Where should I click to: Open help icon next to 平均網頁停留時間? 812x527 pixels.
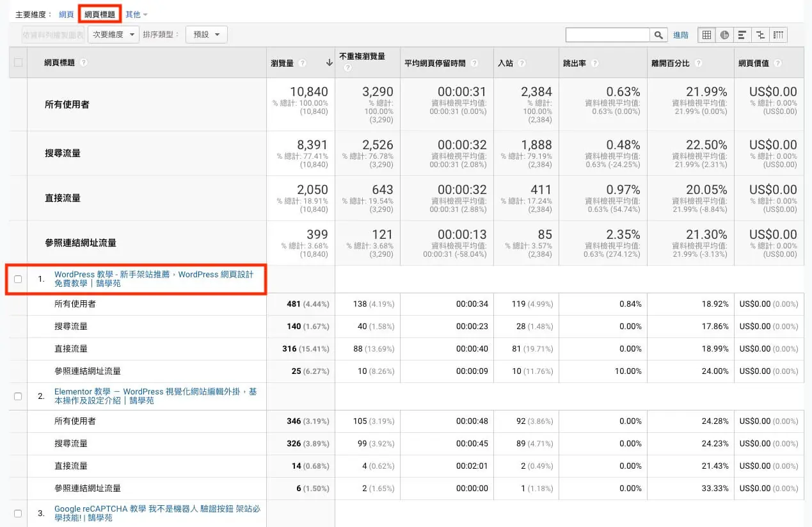[474, 63]
